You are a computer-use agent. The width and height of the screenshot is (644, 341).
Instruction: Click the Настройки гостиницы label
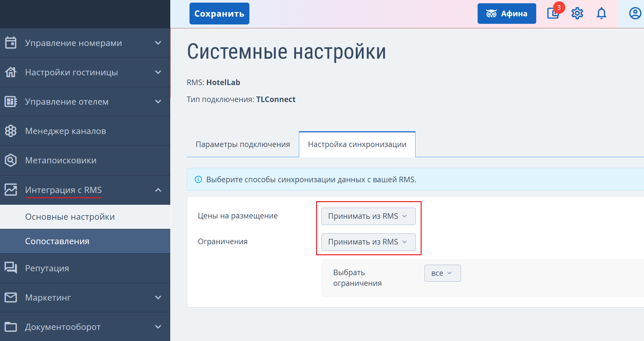tap(72, 72)
